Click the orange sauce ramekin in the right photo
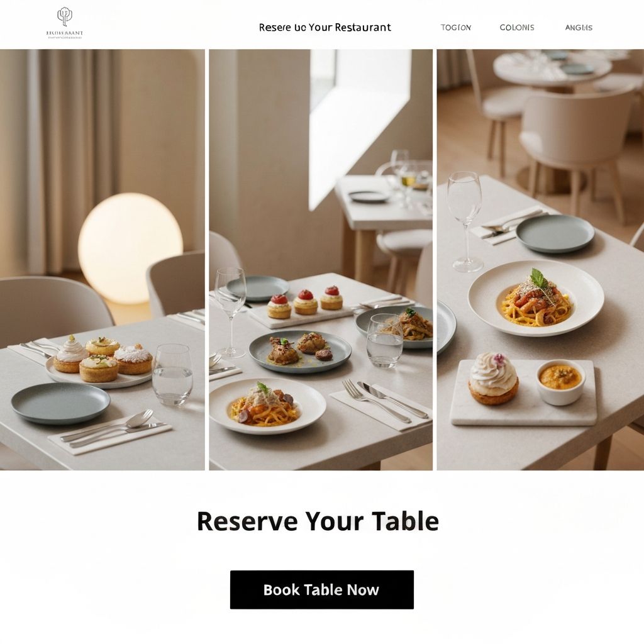This screenshot has height=644, width=644. pyautogui.click(x=560, y=382)
